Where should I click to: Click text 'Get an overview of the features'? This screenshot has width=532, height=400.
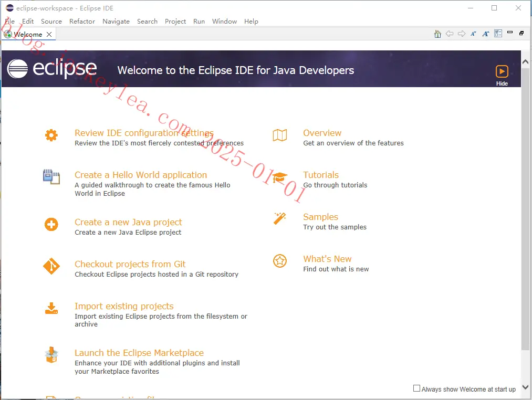coord(353,143)
